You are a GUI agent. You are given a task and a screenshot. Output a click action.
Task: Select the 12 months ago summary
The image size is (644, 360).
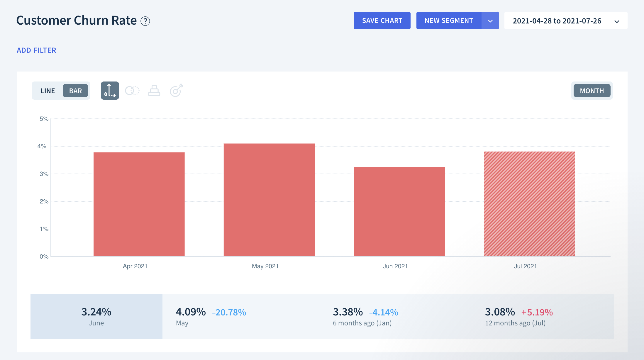518,317
